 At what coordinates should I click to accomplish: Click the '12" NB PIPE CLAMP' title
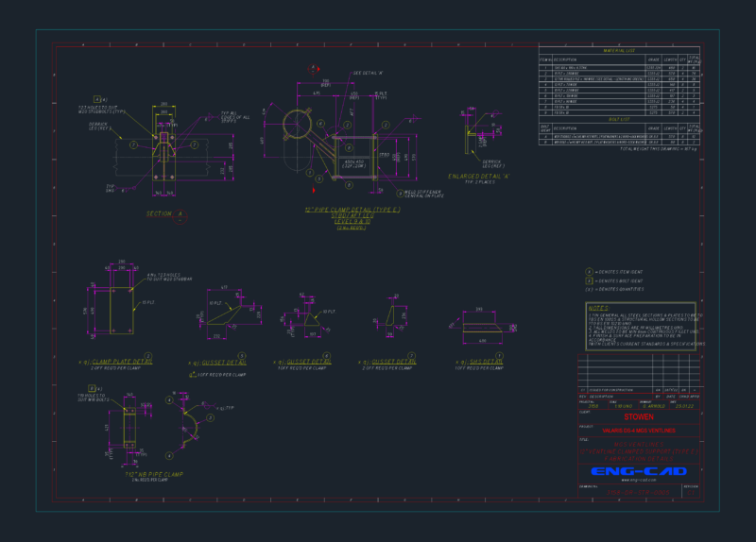(154, 475)
